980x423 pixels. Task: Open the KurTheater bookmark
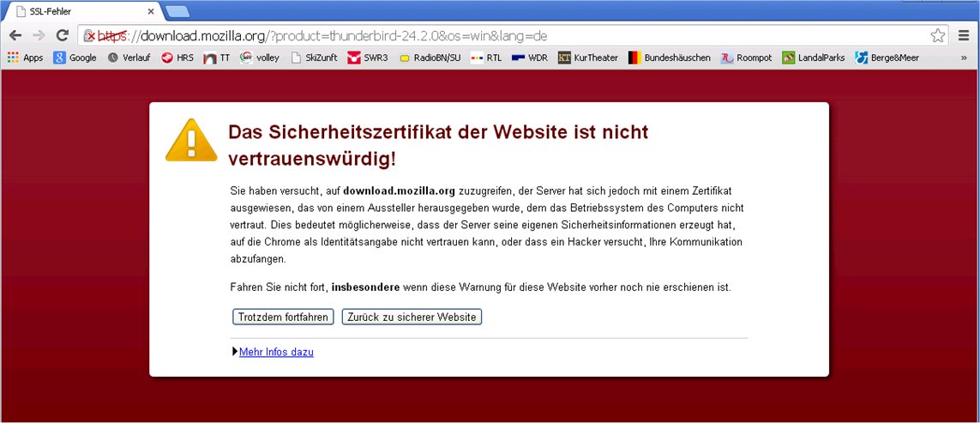(587, 57)
